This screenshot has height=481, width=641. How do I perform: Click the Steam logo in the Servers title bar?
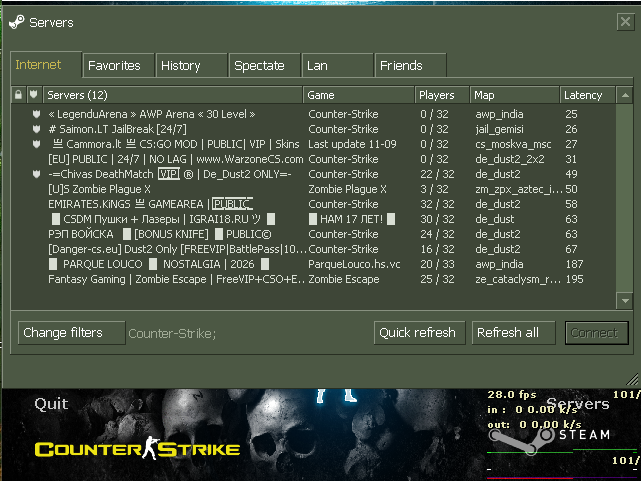(17, 22)
